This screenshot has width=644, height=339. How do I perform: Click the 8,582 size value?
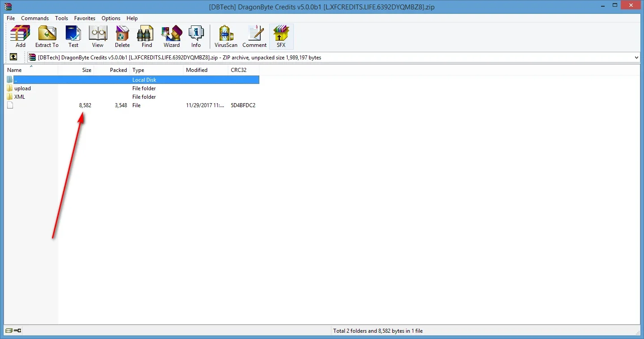tap(85, 105)
